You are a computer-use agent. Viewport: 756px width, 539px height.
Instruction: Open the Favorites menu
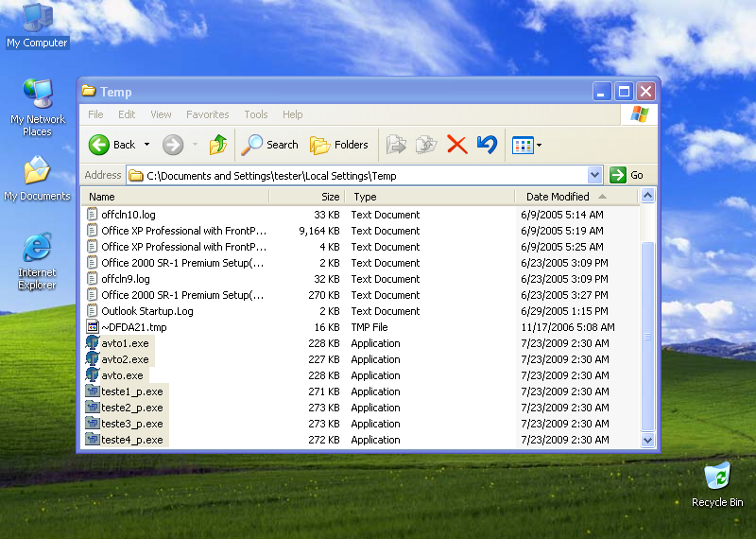click(x=207, y=114)
